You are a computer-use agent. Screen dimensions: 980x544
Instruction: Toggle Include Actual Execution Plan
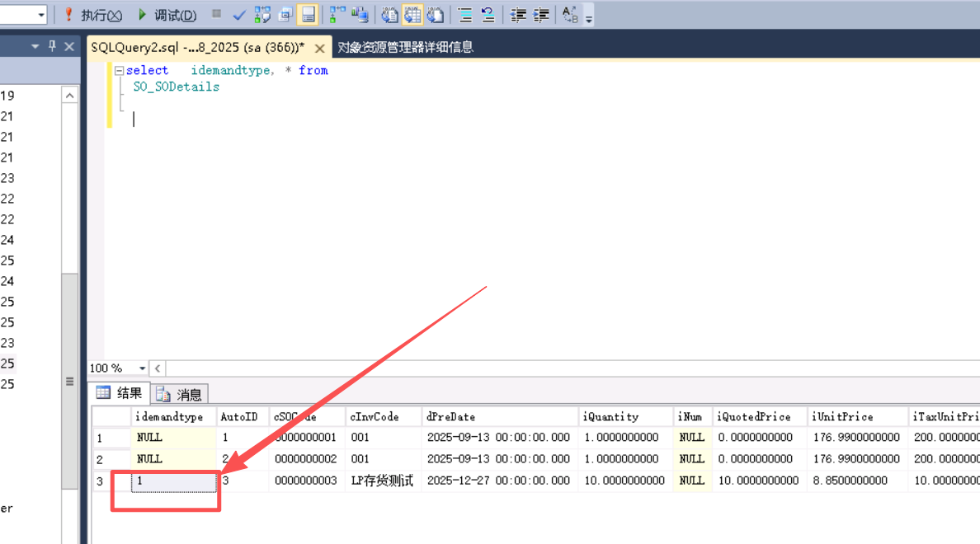pyautogui.click(x=337, y=15)
